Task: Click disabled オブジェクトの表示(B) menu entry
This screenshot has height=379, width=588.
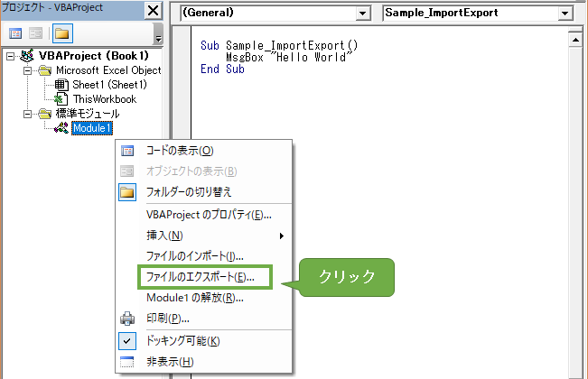Action: tap(204, 171)
